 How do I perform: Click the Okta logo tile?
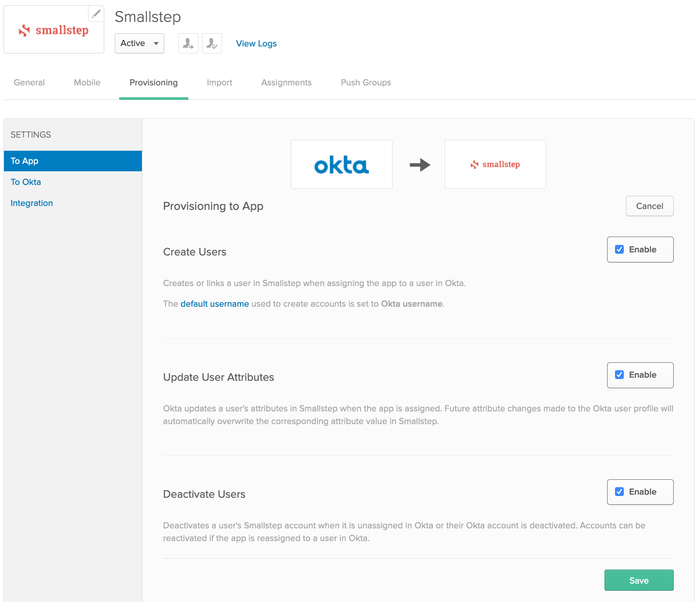[342, 165]
